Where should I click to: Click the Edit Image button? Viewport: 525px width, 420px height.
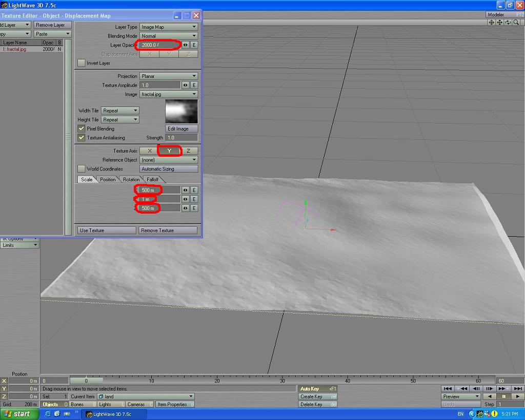pos(181,129)
